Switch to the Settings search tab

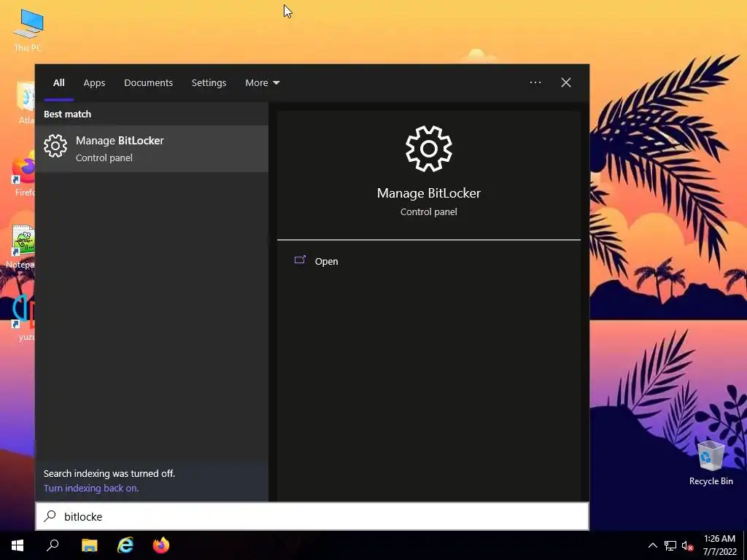[x=209, y=83]
